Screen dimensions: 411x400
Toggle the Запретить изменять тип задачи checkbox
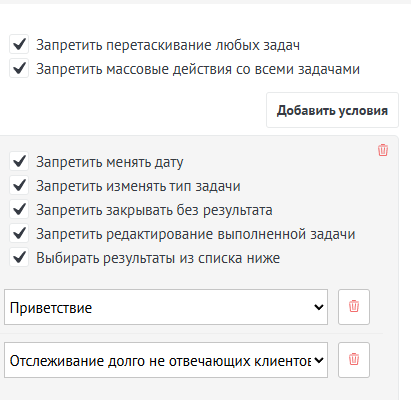19,185
